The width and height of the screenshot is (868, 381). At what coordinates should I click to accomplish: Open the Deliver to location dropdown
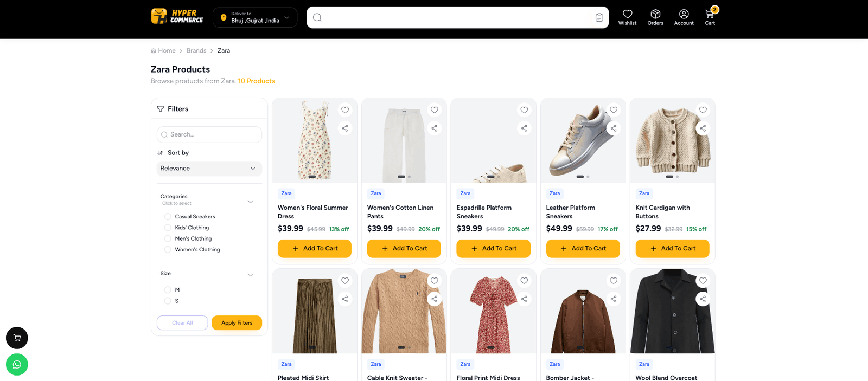(255, 17)
